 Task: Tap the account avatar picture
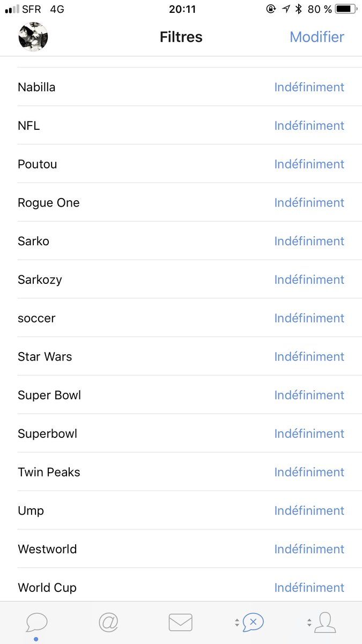33,37
